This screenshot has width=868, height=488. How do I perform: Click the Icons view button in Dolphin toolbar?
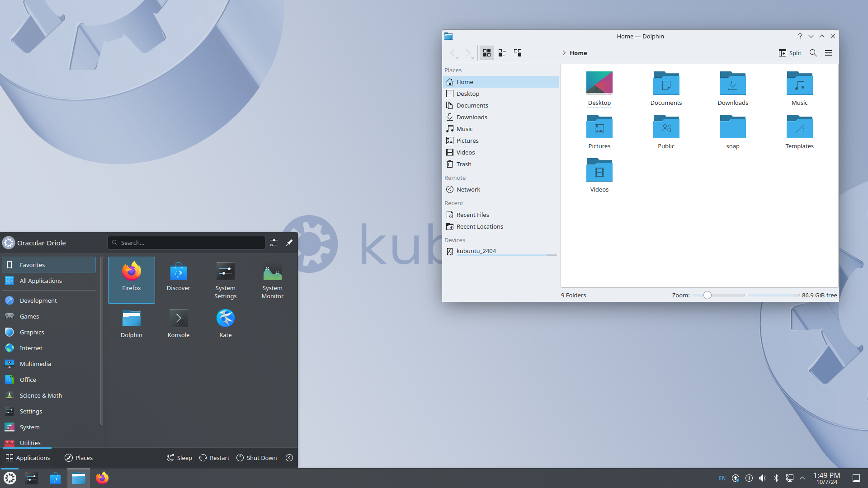486,52
